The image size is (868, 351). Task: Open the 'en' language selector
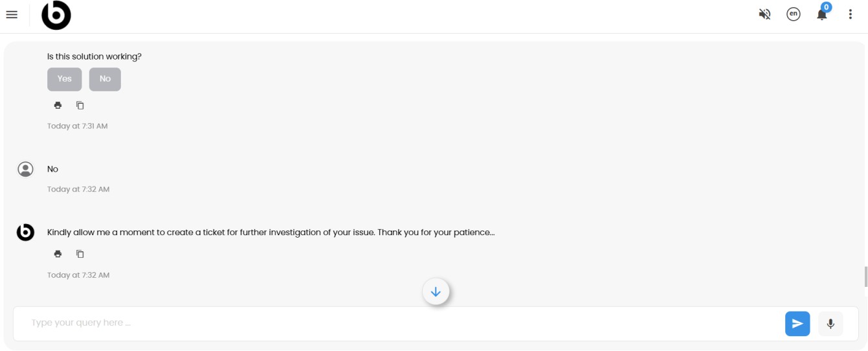pyautogui.click(x=793, y=14)
